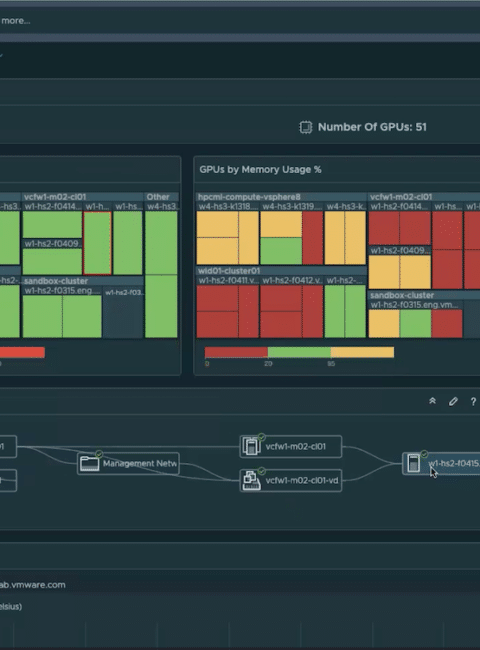Select the yellow cell under w4-hs3-k1319

(x=281, y=224)
